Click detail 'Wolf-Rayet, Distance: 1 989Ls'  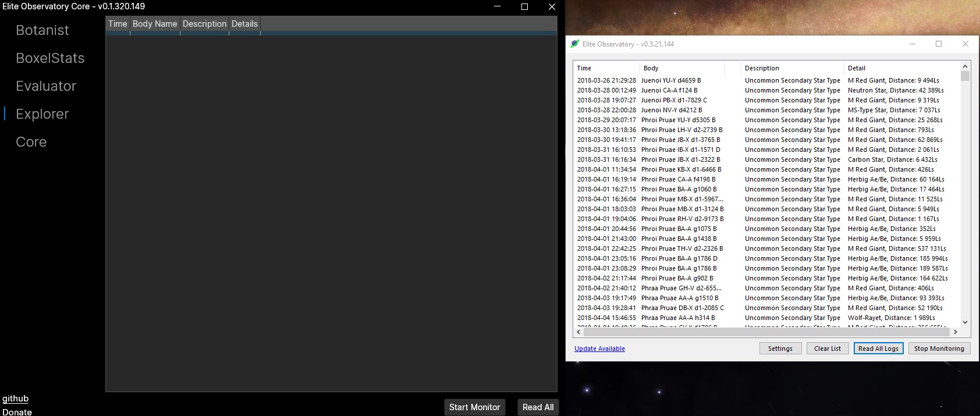pos(892,318)
